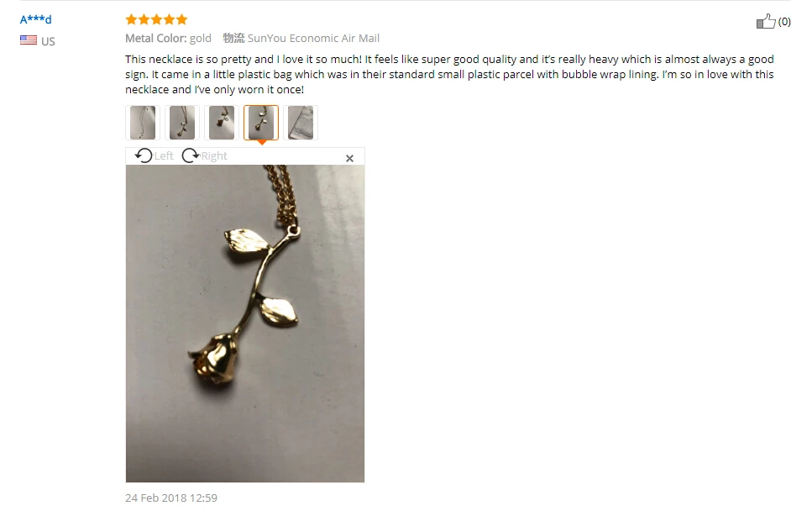Click the "Right" rotate label
The image size is (812, 511).
pyautogui.click(x=214, y=156)
